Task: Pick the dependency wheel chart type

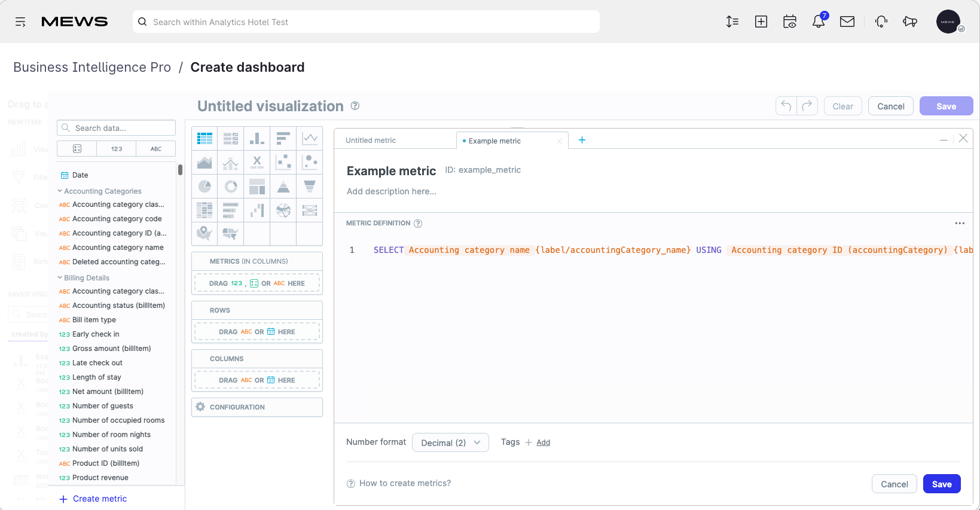Action: tap(283, 210)
